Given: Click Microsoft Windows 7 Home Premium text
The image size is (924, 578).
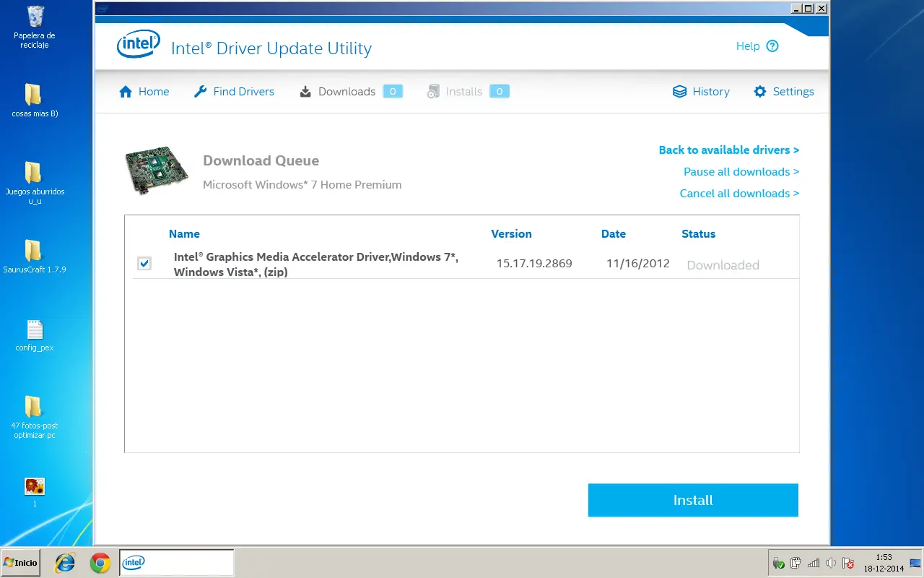Looking at the screenshot, I should (x=302, y=185).
